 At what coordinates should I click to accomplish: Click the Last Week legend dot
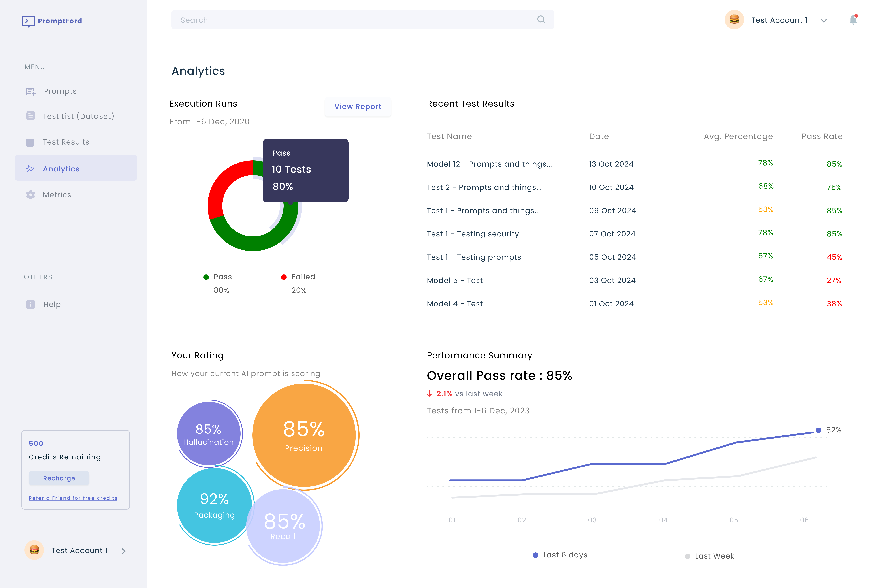tap(687, 556)
